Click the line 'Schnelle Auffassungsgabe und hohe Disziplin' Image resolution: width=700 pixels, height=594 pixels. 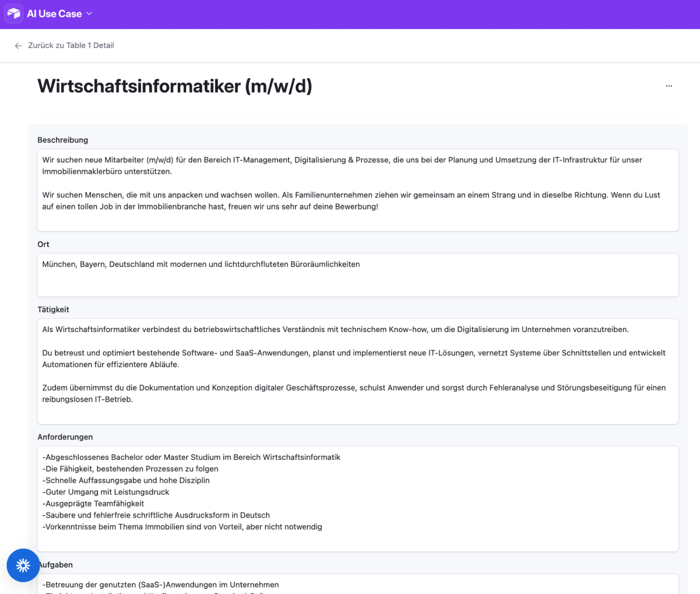126,480
